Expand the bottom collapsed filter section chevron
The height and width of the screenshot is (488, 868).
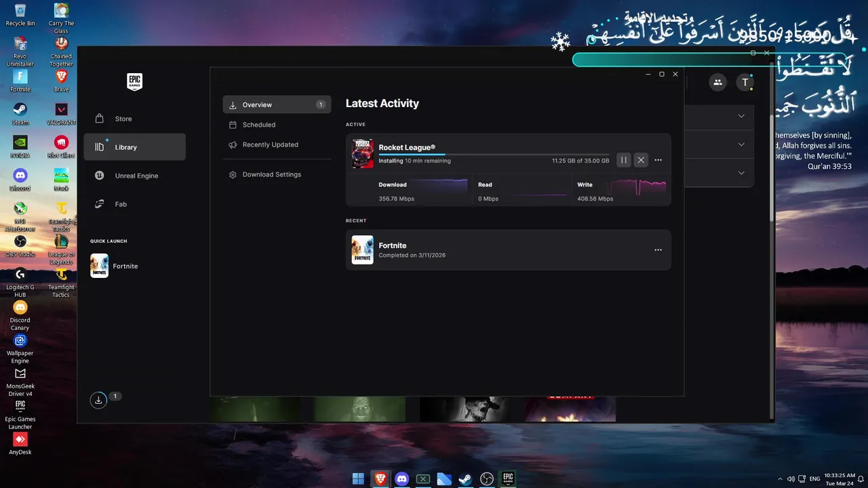[x=741, y=173]
